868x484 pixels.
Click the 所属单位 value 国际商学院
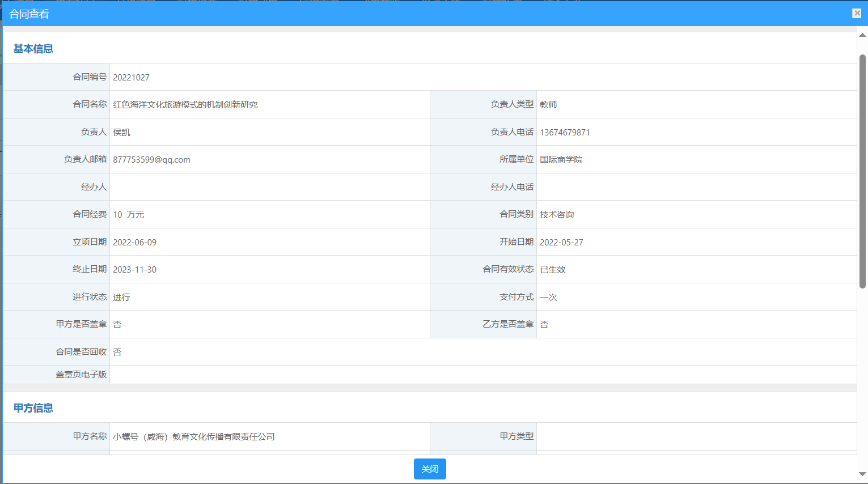tap(561, 160)
